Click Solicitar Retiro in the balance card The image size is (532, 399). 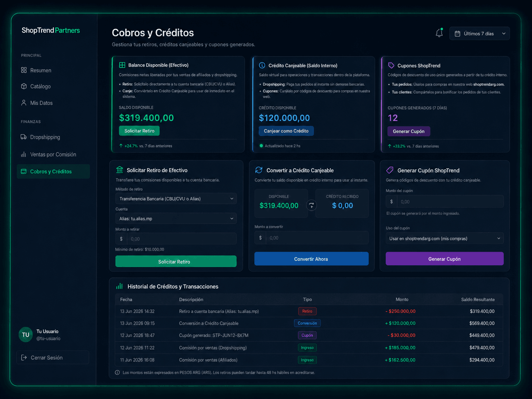(139, 131)
